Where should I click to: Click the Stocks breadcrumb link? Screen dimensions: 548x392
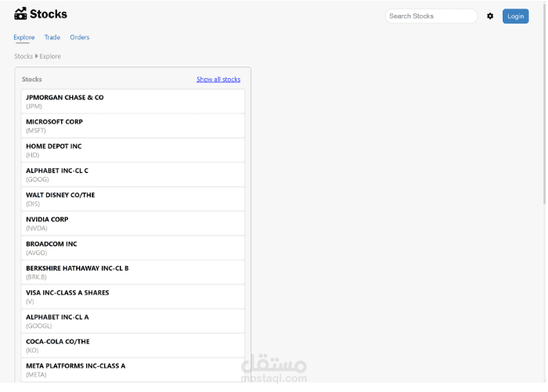pyautogui.click(x=23, y=56)
